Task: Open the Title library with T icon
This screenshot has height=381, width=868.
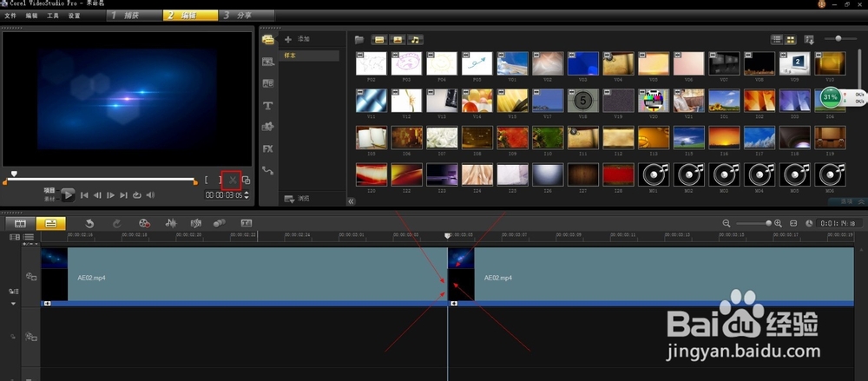Action: pyautogui.click(x=268, y=105)
